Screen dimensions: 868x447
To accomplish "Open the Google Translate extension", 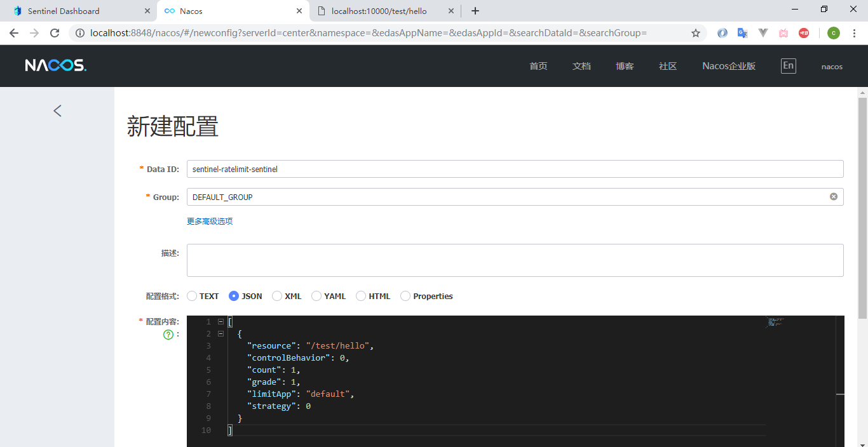I will click(742, 33).
